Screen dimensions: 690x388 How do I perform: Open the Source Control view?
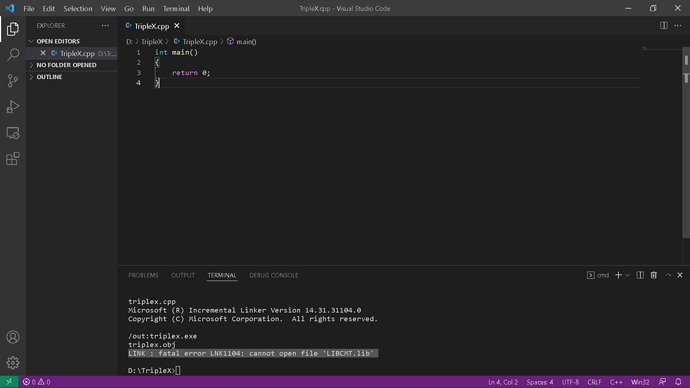[x=13, y=81]
